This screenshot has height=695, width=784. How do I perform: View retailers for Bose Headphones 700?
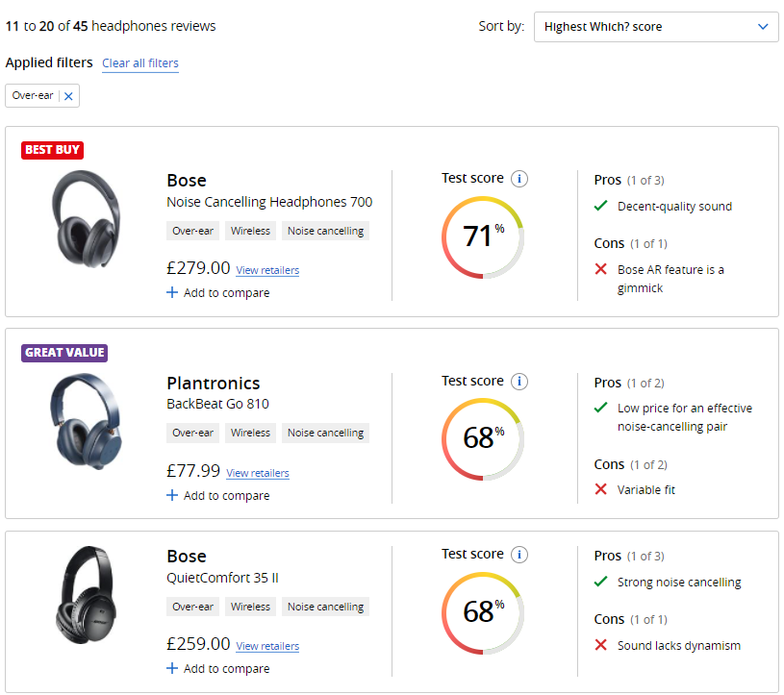[267, 271]
